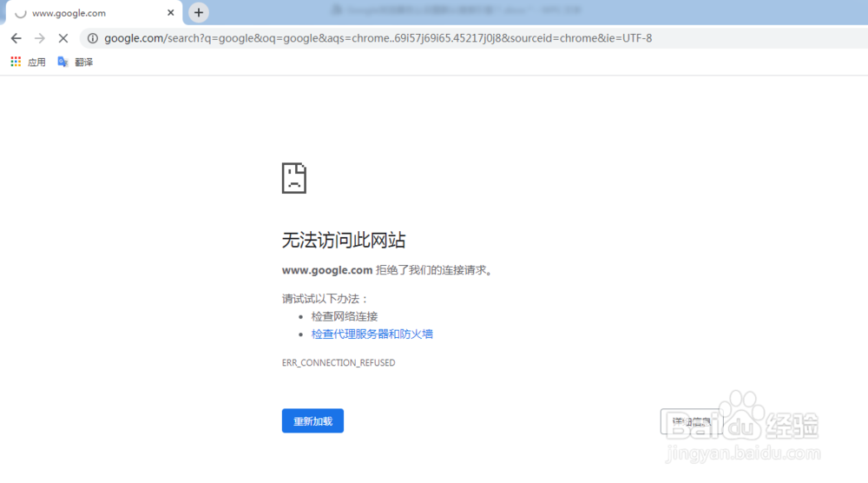The width and height of the screenshot is (868, 483).
Task: View site information icon in address bar
Action: point(93,38)
